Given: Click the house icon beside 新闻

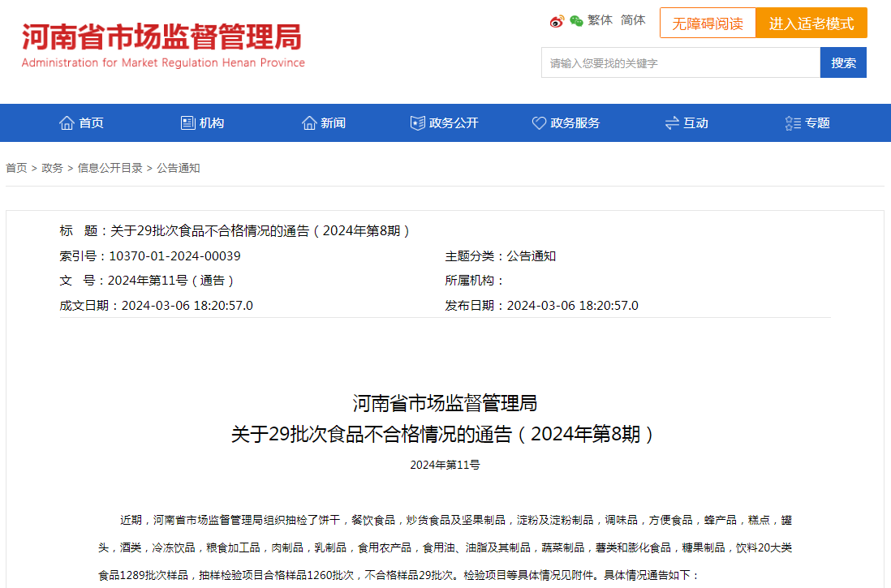Looking at the screenshot, I should (309, 122).
